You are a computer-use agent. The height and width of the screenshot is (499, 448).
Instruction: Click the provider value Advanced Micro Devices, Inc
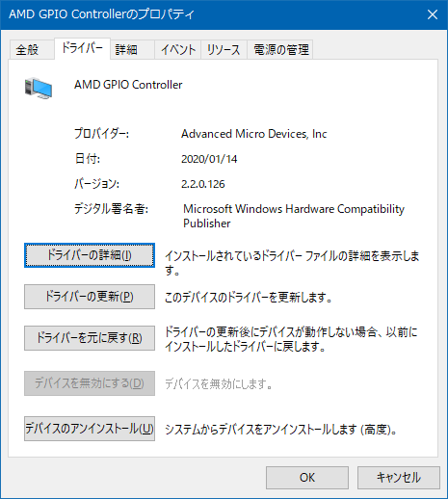point(253,134)
